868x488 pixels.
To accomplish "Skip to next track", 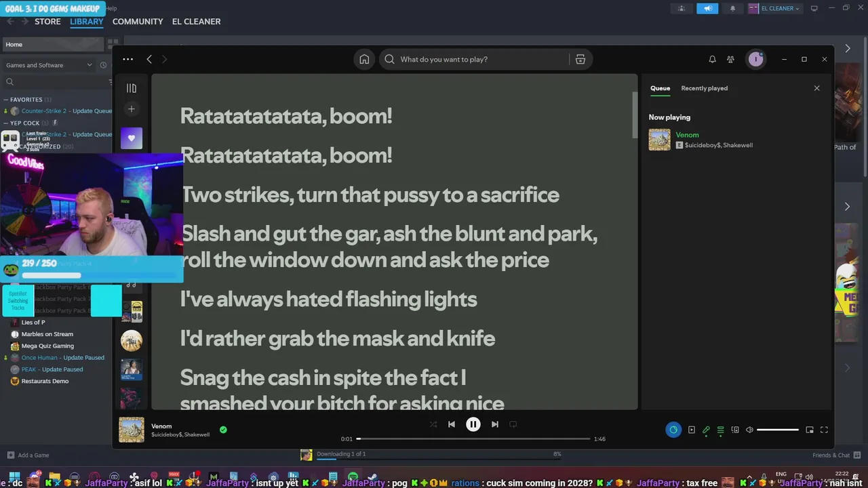I will pos(495,424).
